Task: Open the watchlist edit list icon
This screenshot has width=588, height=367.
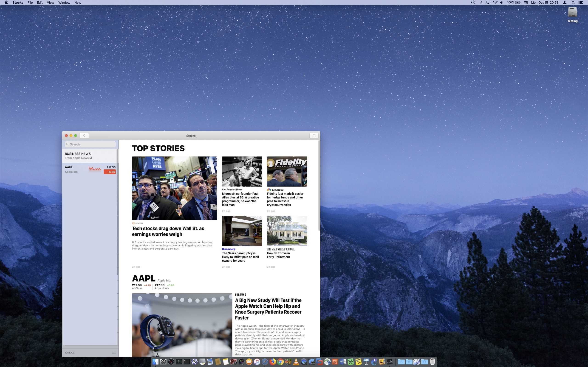Action: point(113,353)
